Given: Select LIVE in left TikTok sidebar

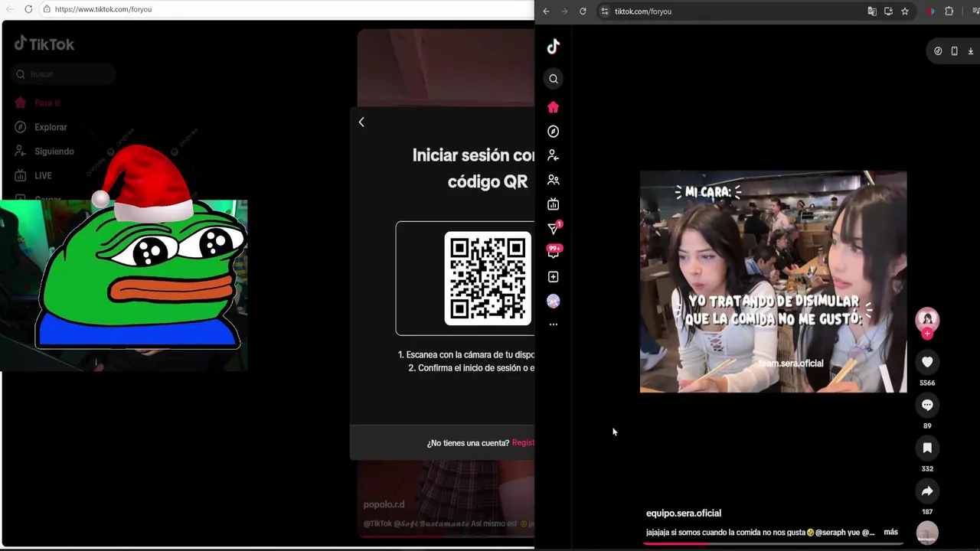Looking at the screenshot, I should click(x=34, y=176).
